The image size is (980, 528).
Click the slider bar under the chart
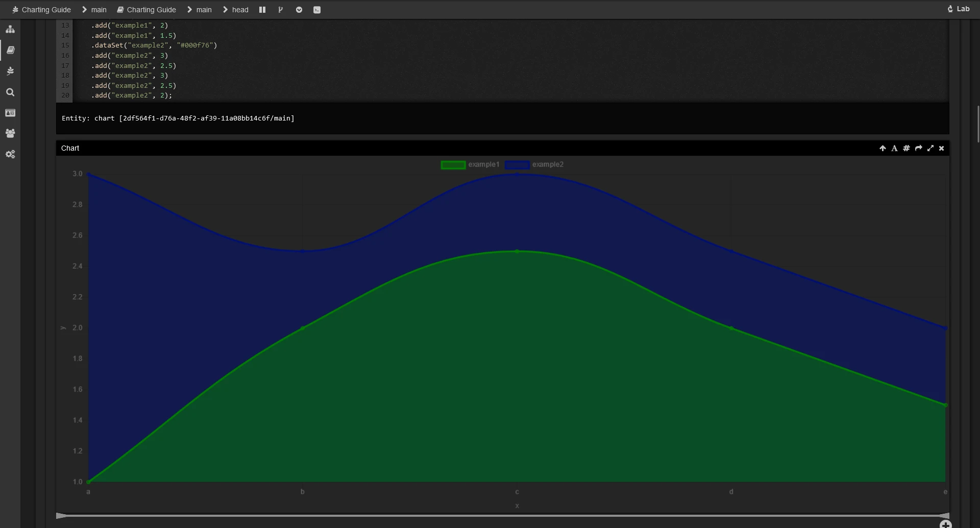point(502,516)
